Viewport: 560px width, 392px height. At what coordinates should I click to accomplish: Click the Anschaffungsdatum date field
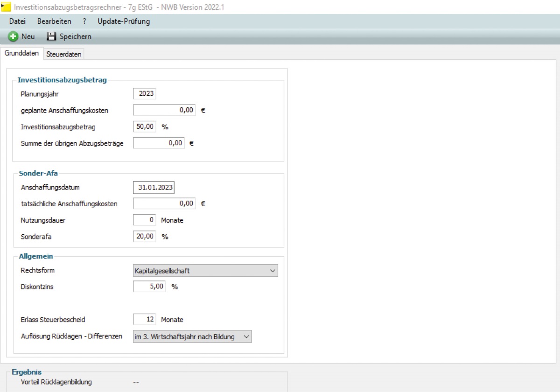(x=154, y=188)
